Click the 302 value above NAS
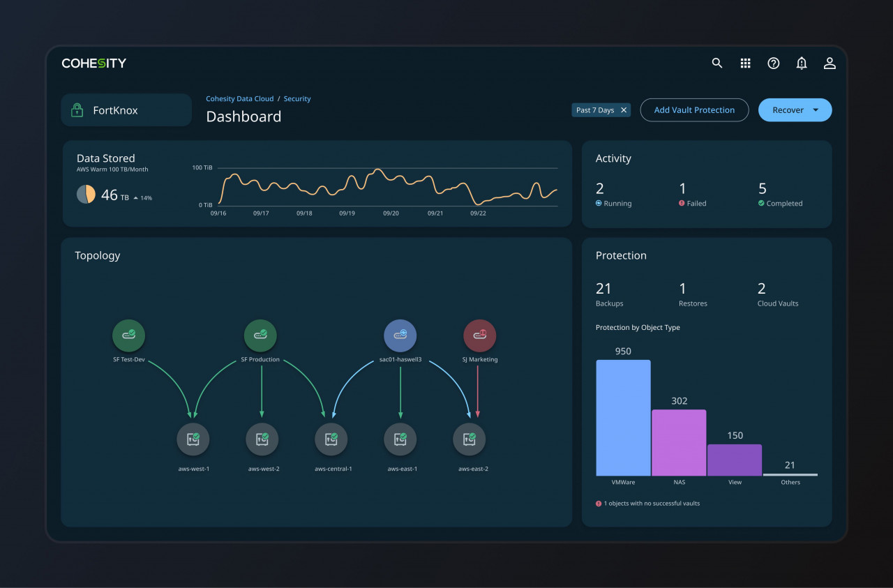This screenshot has height=588, width=893. pos(679,401)
